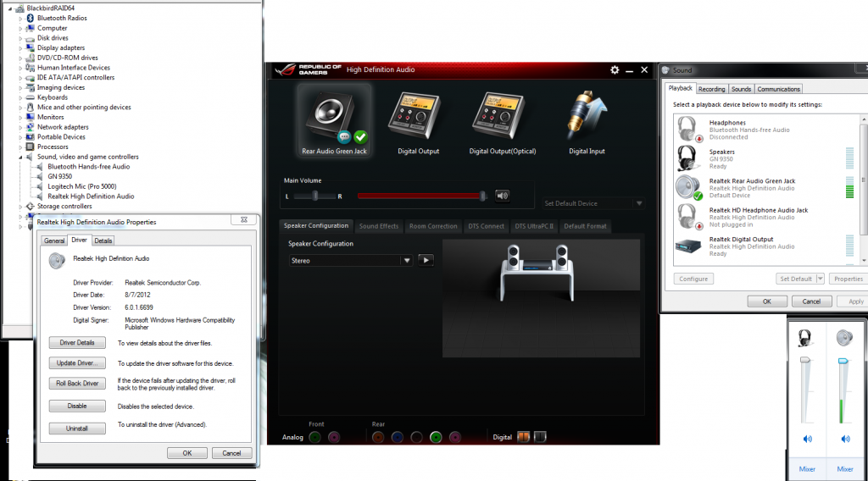The height and width of the screenshot is (481, 868).
Task: Expand Display adapters in Device Manager
Action: [x=21, y=48]
